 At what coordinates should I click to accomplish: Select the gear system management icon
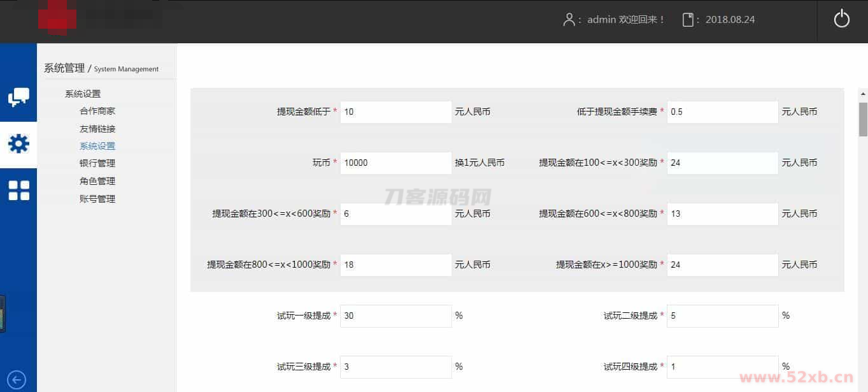tap(18, 144)
